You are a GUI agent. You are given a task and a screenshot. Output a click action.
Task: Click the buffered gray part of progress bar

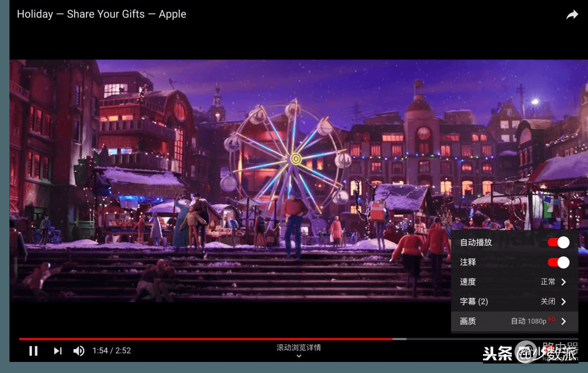tap(400, 339)
